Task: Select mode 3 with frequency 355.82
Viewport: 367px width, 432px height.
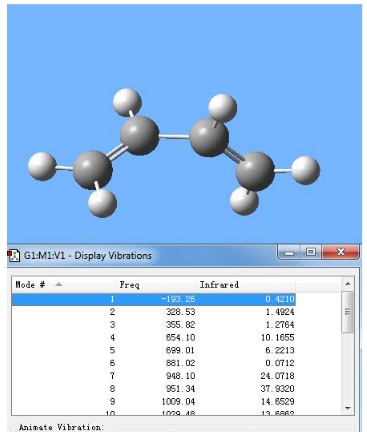Action: click(154, 325)
